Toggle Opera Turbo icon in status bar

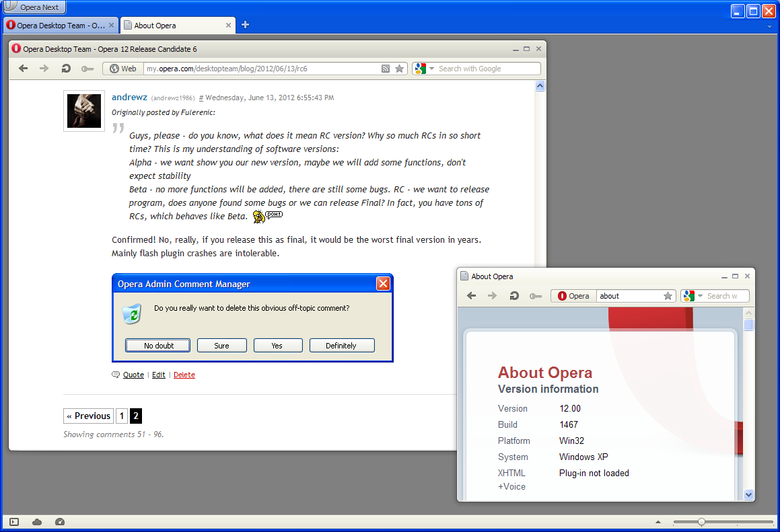coord(60,521)
